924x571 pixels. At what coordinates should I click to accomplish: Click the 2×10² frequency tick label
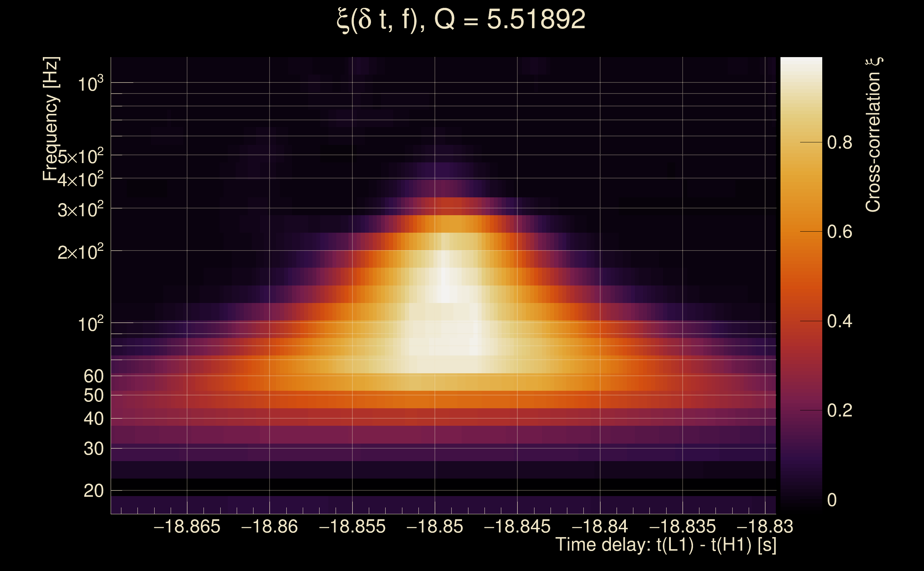[80, 252]
